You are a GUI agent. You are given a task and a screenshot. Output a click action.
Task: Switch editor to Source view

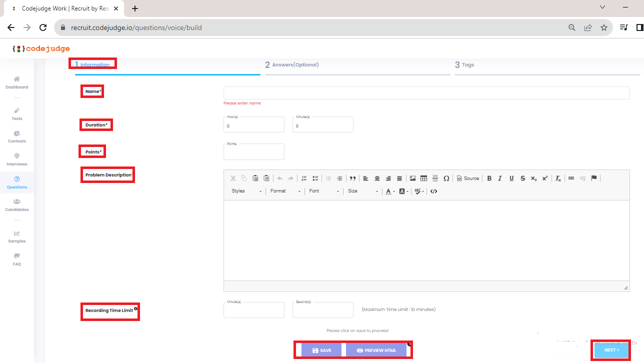point(468,178)
